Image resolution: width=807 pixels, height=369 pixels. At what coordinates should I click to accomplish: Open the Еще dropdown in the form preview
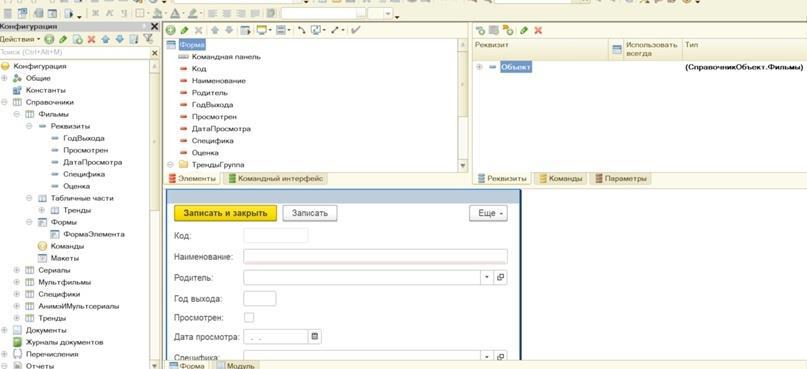click(x=488, y=213)
